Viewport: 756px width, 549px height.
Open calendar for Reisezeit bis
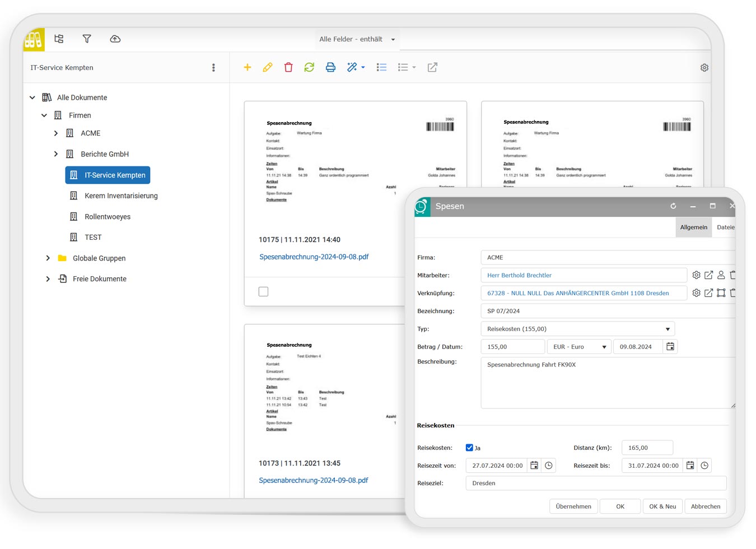[x=690, y=466]
